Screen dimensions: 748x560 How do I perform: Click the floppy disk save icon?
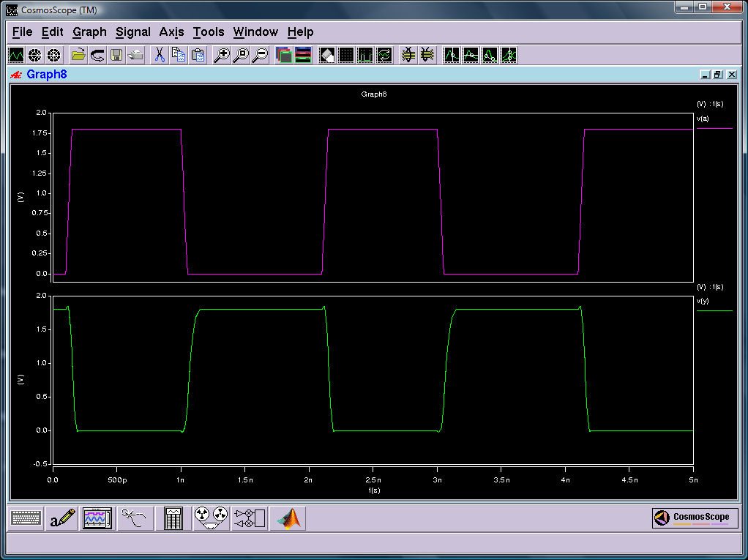click(x=116, y=55)
